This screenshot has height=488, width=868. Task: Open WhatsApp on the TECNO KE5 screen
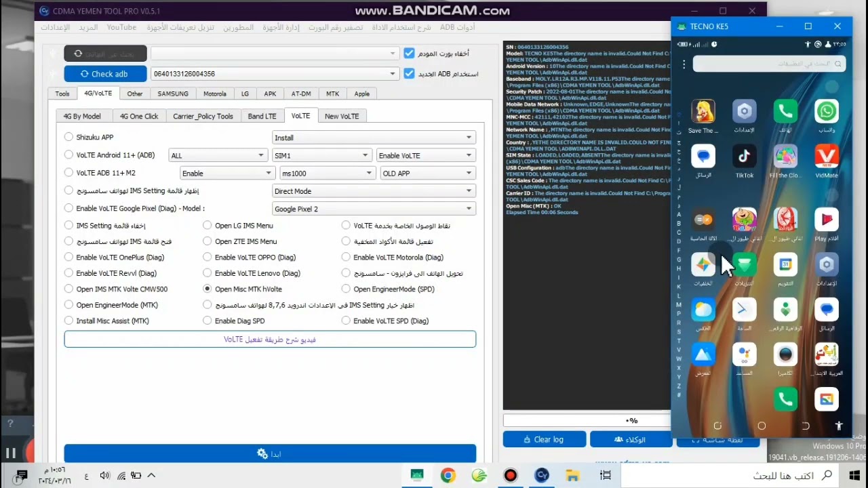tap(827, 112)
